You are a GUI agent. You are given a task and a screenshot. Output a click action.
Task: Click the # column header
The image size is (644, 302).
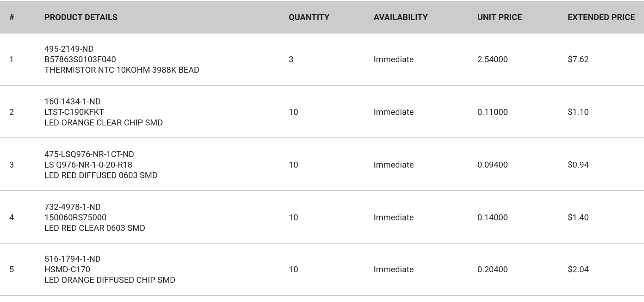pyautogui.click(x=12, y=17)
